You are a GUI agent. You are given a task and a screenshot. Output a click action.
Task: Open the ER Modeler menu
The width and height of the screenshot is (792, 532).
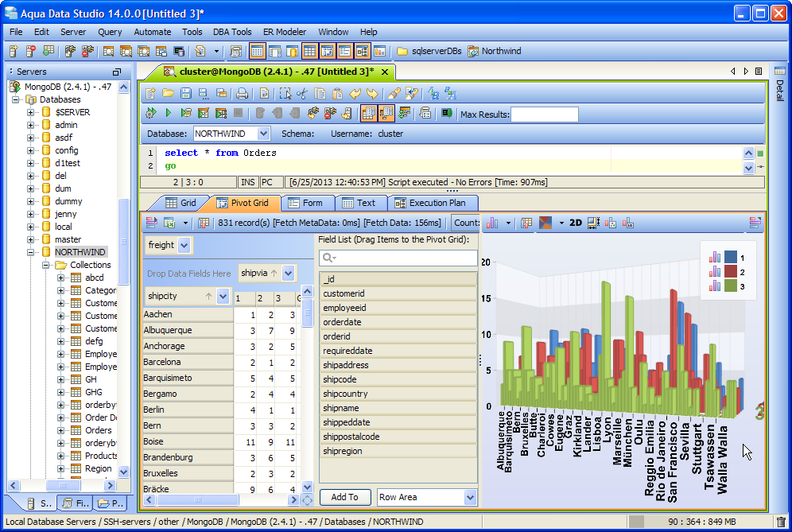tap(285, 32)
